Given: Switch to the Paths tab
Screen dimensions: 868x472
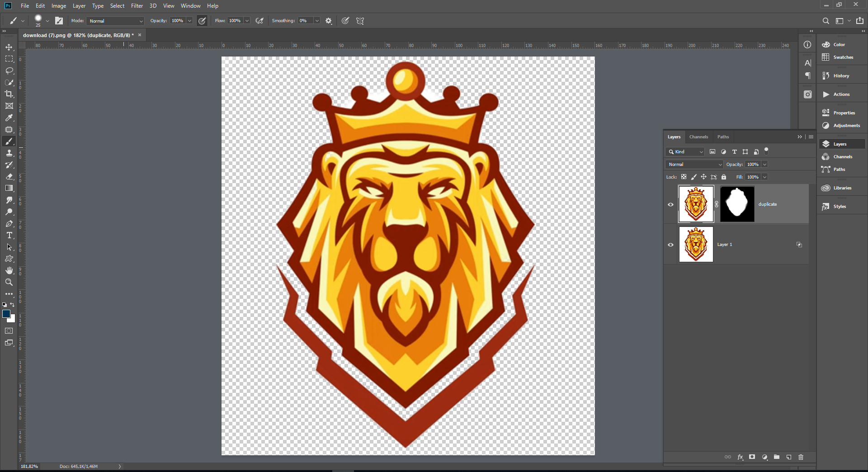Looking at the screenshot, I should pos(723,137).
